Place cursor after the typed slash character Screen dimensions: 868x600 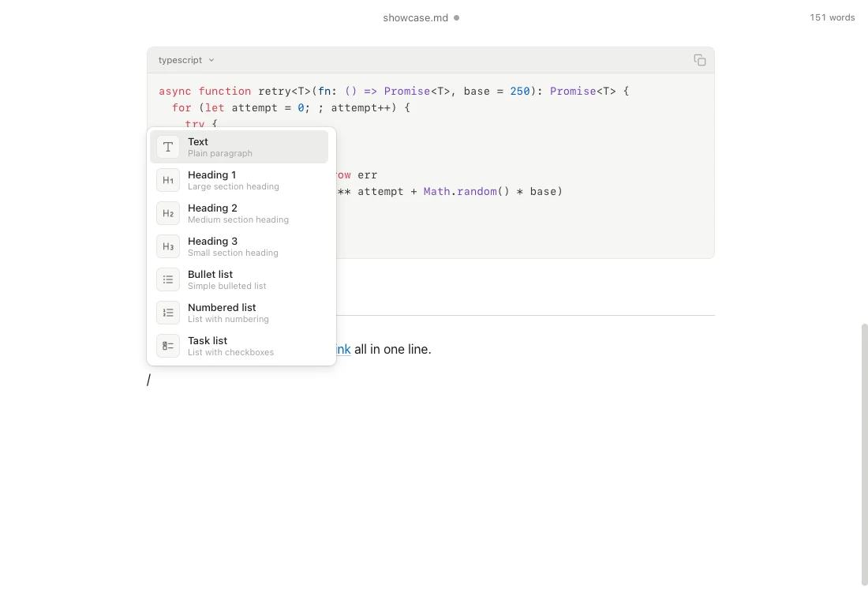[152, 380]
